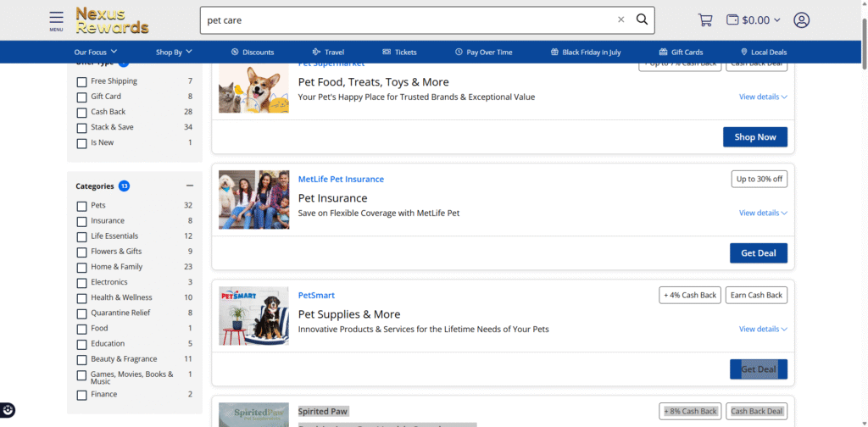This screenshot has width=868, height=427.
Task: Open the accessibility widget icon
Action: 8,410
